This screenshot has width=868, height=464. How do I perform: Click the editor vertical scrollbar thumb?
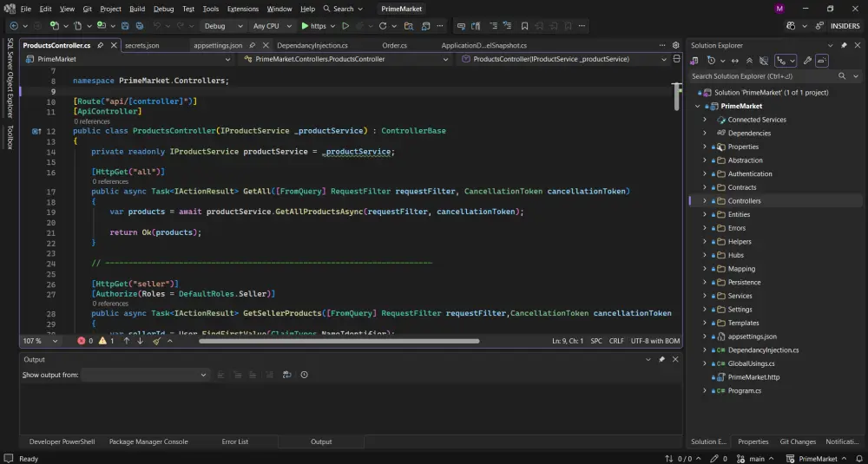click(676, 97)
